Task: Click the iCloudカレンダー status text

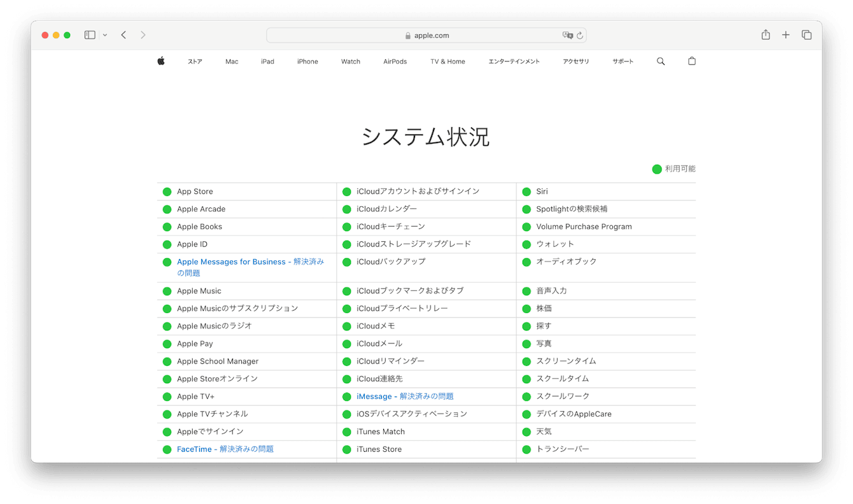Action: click(x=387, y=209)
